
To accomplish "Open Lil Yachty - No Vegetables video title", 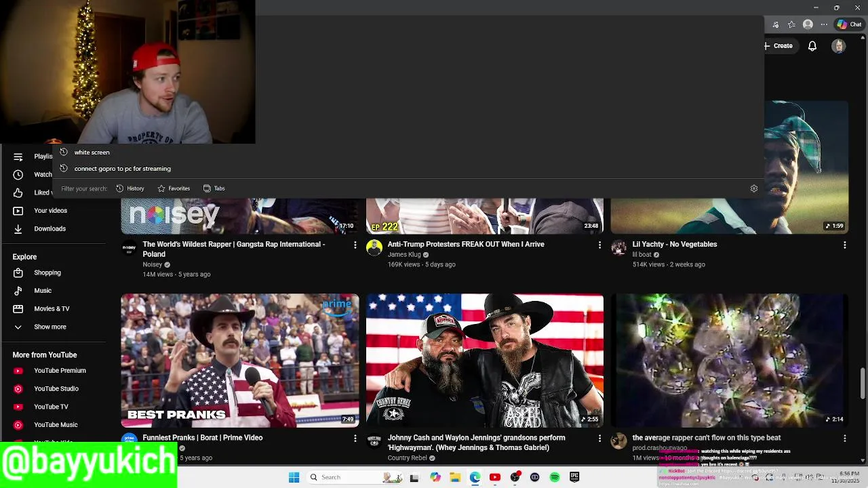I will click(x=675, y=244).
